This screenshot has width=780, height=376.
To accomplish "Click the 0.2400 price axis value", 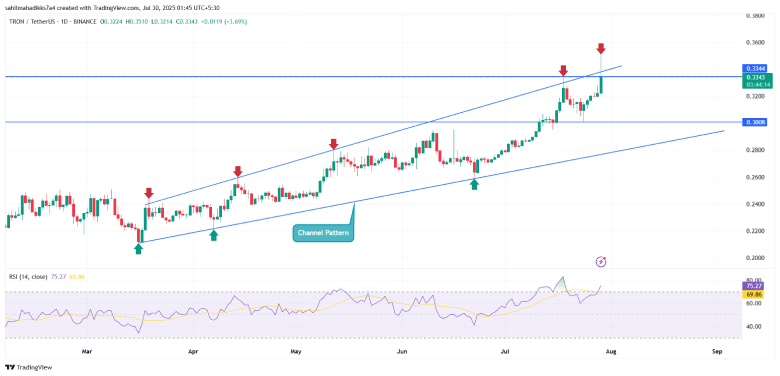I will (x=755, y=204).
